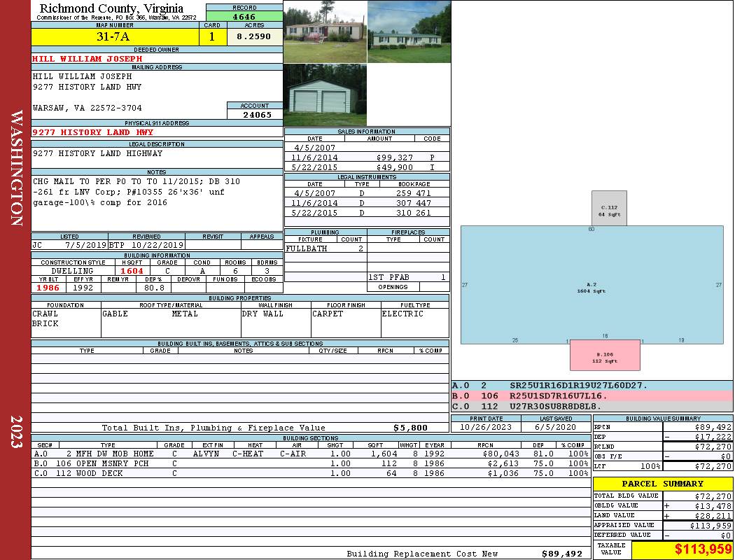Click listed date 7/5/2019
Screen dimensions: 735x560
(86, 245)
